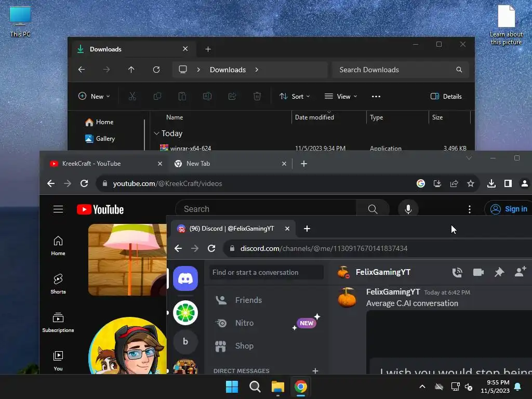Click the Paste clipboard icon in Explorer
The width and height of the screenshot is (532, 399).
pyautogui.click(x=182, y=96)
